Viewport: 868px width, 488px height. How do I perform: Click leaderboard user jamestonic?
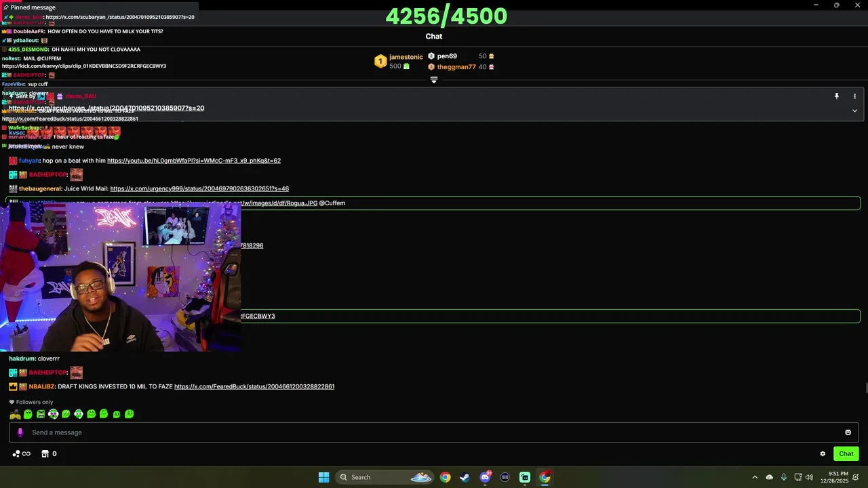tap(406, 57)
